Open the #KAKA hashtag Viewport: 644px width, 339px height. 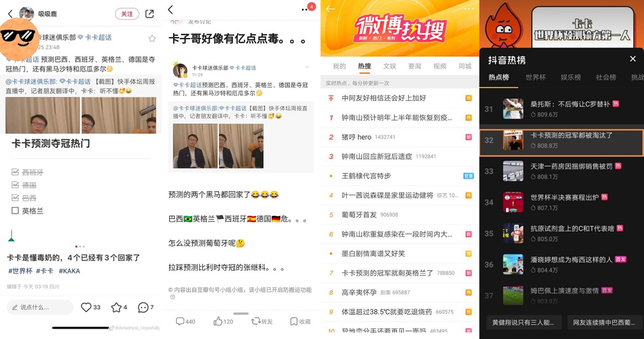tap(69, 271)
